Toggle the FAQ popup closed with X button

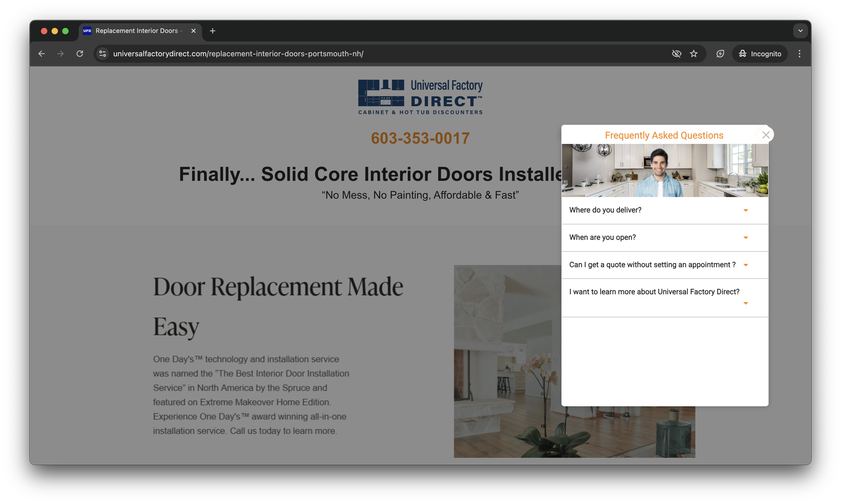pyautogui.click(x=767, y=134)
